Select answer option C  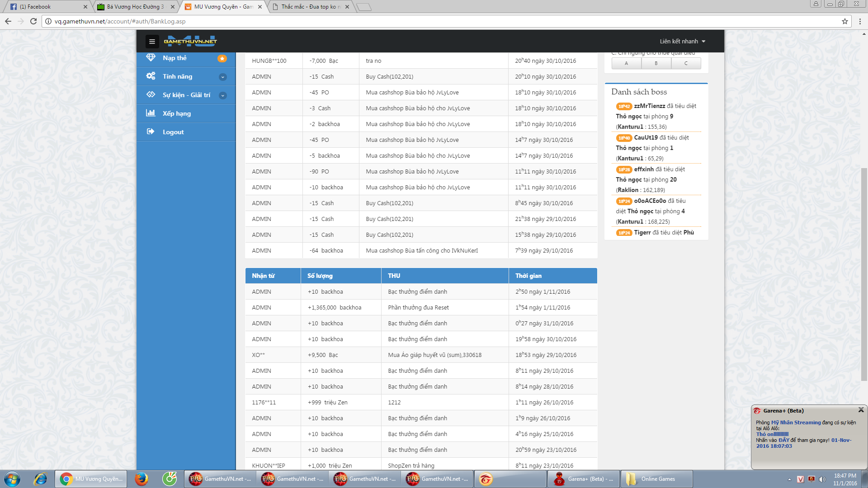[686, 63]
